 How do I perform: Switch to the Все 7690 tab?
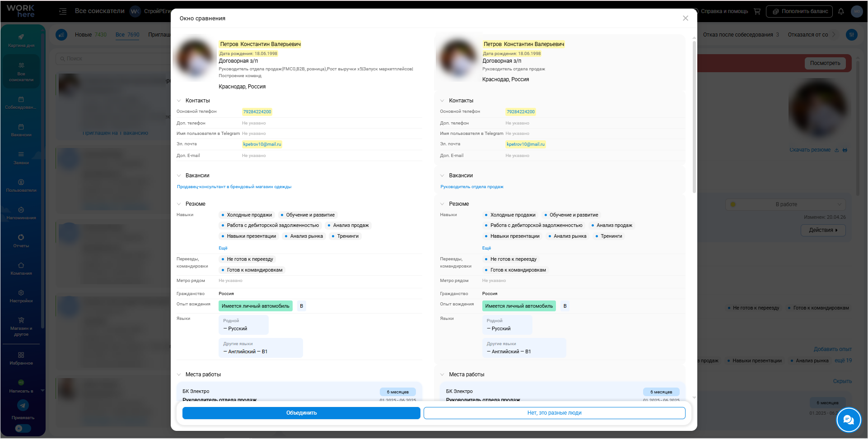127,35
